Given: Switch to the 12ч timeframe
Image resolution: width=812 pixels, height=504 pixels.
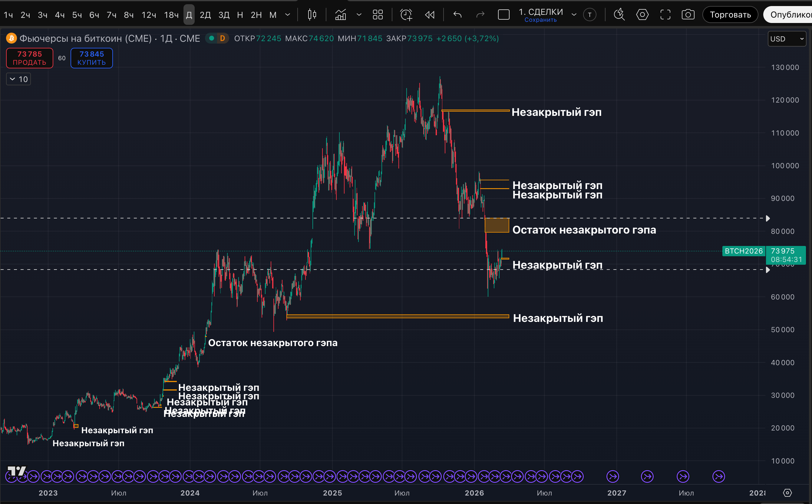Looking at the screenshot, I should [x=149, y=15].
